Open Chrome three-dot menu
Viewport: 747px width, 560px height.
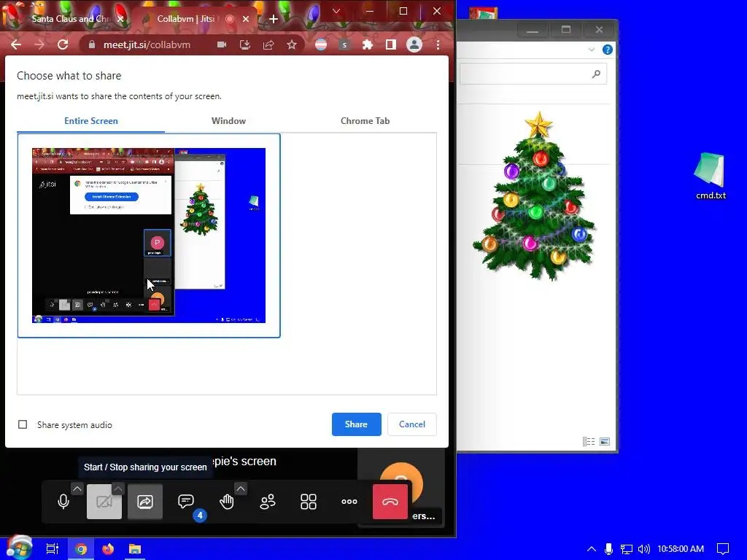coord(438,44)
